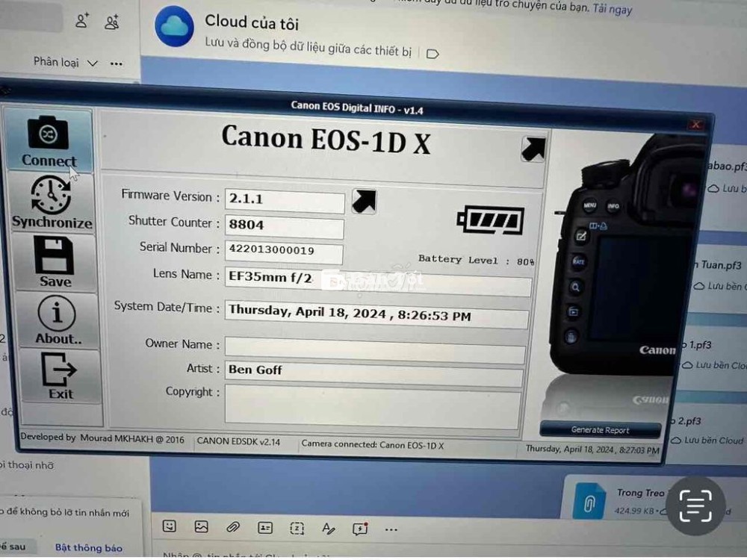Click the 'Copyright :' label

(193, 392)
